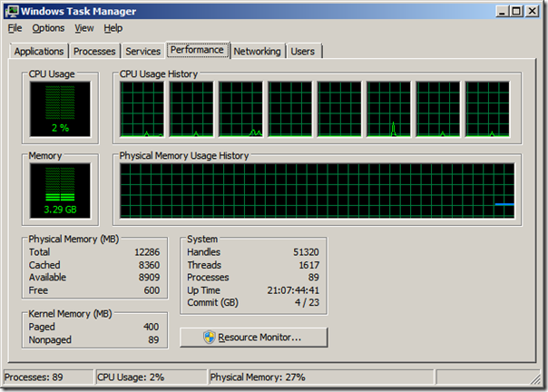Switch to the Users tab
The image size is (548, 392).
(x=303, y=51)
